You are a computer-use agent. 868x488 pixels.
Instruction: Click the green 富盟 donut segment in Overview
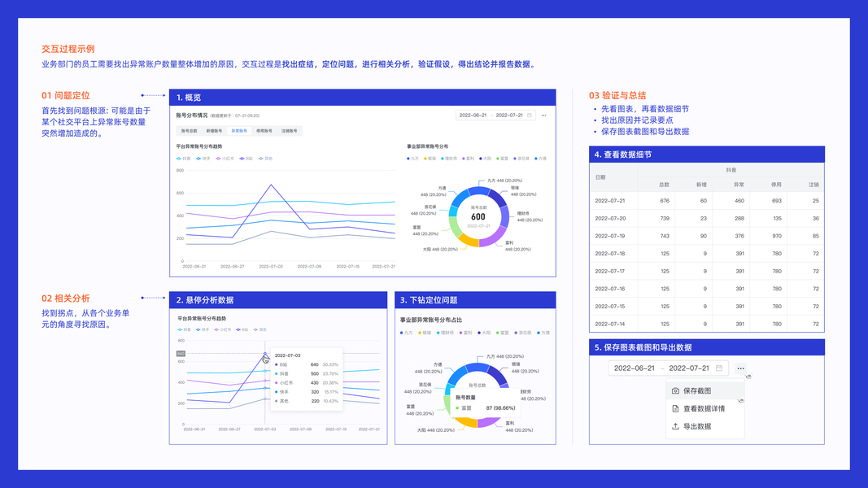pos(455,226)
